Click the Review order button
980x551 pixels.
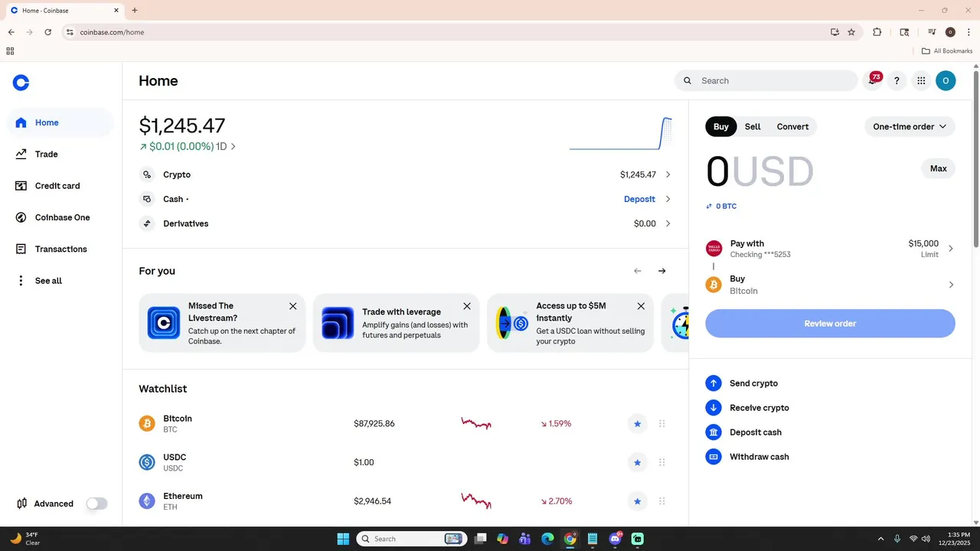(830, 324)
